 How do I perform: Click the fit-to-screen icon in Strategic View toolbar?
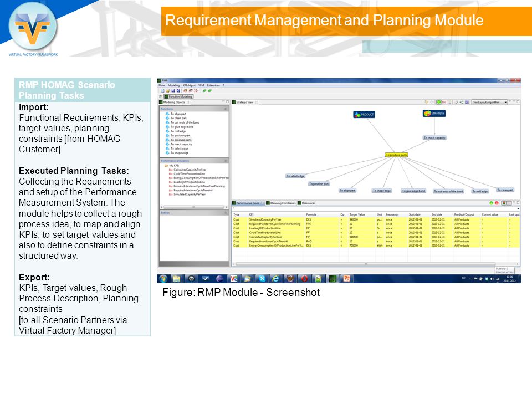click(449, 102)
